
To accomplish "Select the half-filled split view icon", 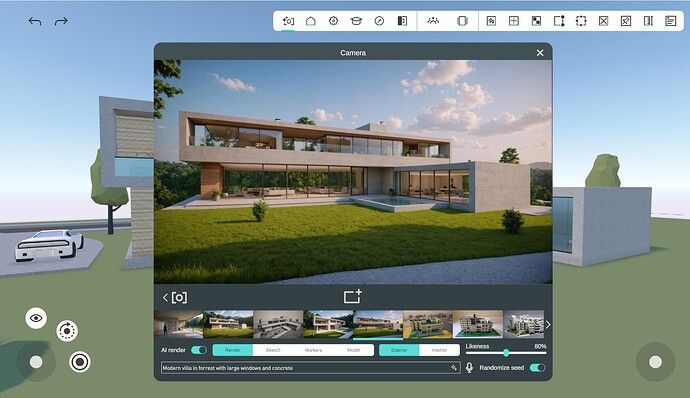I will point(402,21).
